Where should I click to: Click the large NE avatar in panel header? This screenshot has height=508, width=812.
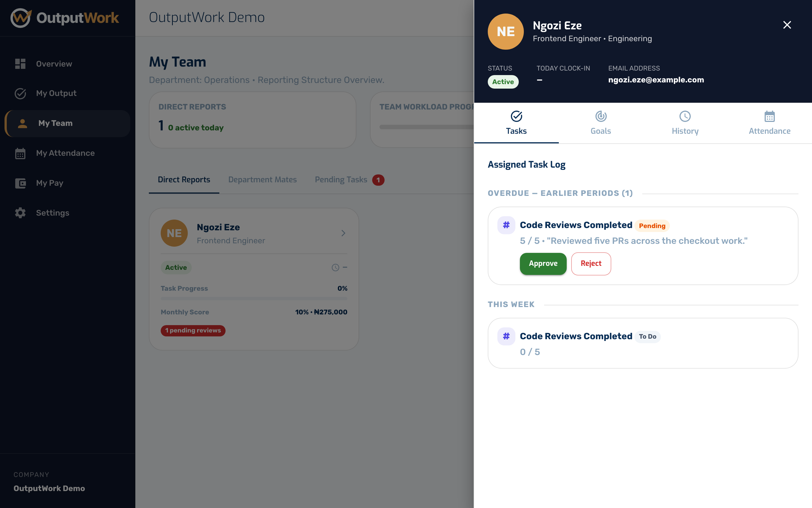pos(505,32)
